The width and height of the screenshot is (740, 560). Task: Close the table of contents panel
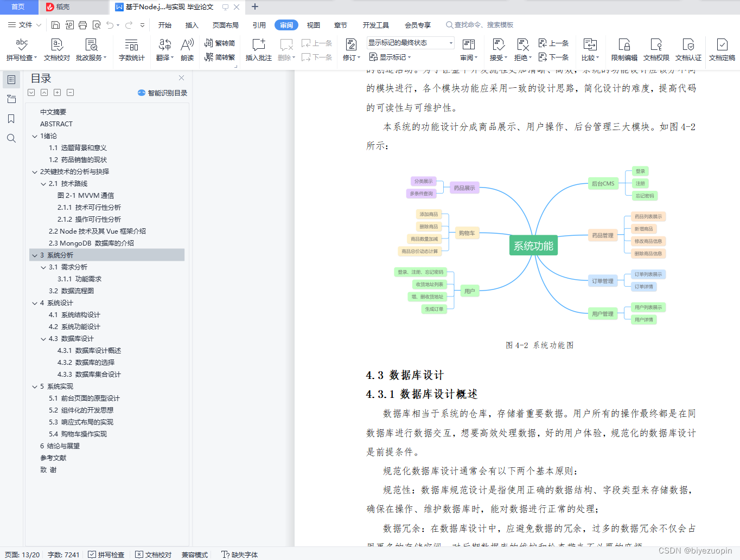tap(182, 78)
